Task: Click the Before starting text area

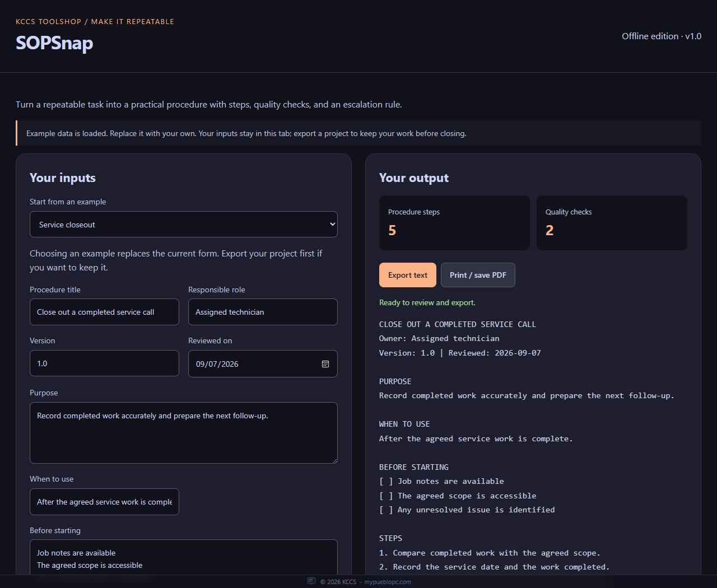Action: (x=184, y=557)
